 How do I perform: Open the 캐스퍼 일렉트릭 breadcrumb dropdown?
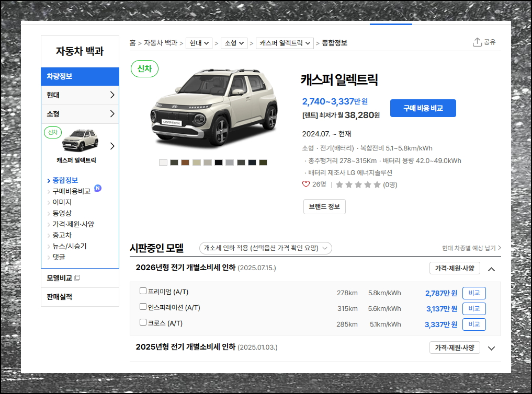coord(285,43)
